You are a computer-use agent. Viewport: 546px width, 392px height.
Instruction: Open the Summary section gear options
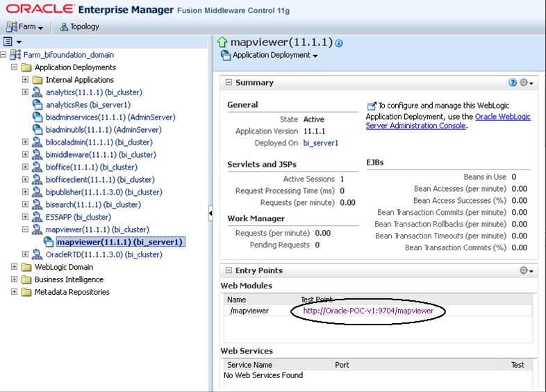tap(526, 83)
